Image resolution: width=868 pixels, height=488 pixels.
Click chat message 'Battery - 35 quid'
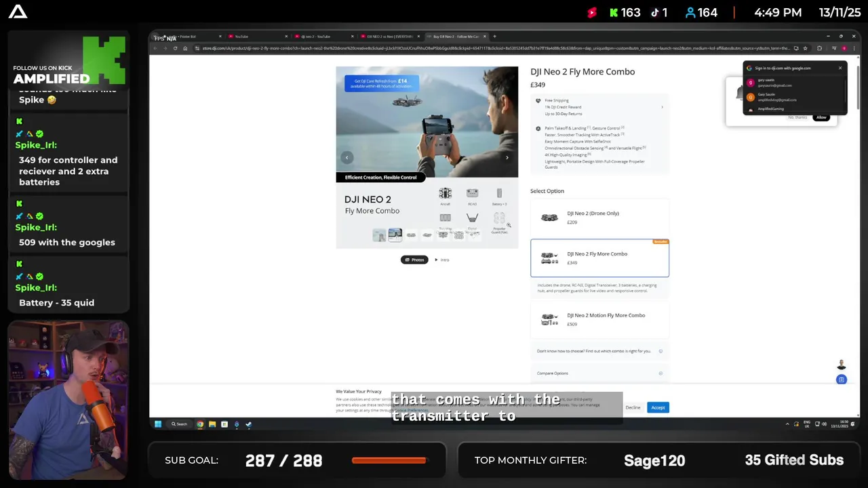pos(57,302)
